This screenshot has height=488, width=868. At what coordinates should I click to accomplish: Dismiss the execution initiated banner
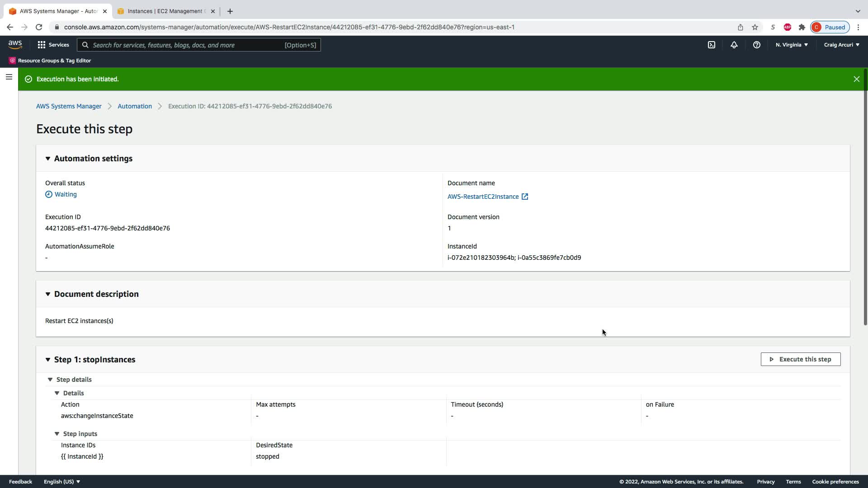(856, 79)
